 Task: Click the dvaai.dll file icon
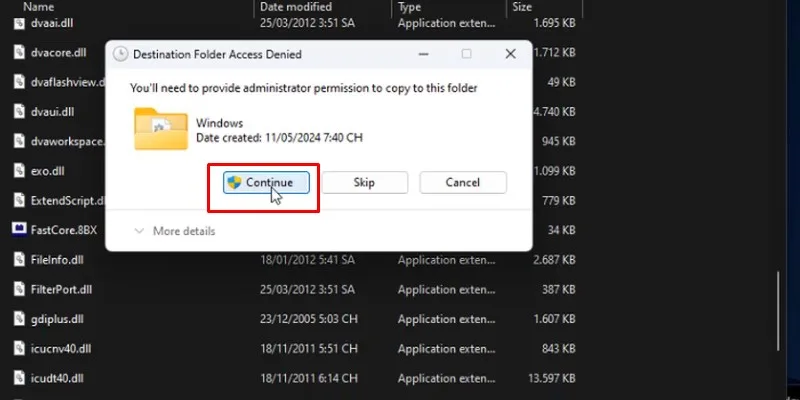coord(20,22)
